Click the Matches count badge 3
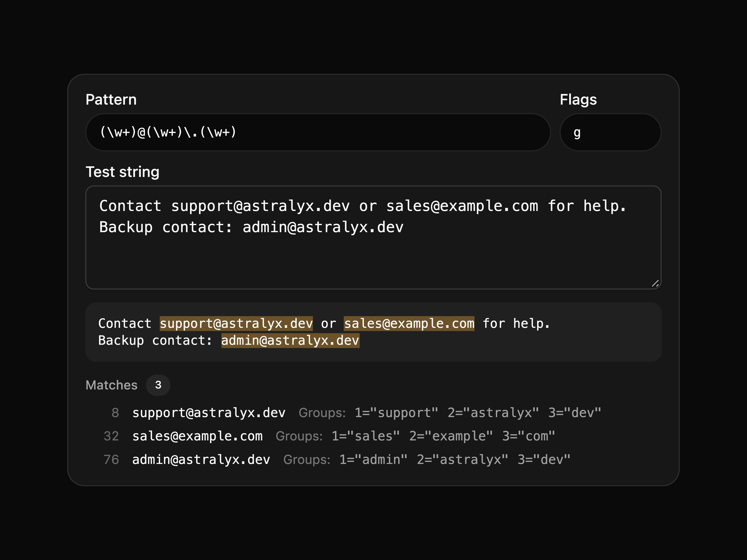The width and height of the screenshot is (747, 560). click(x=158, y=385)
